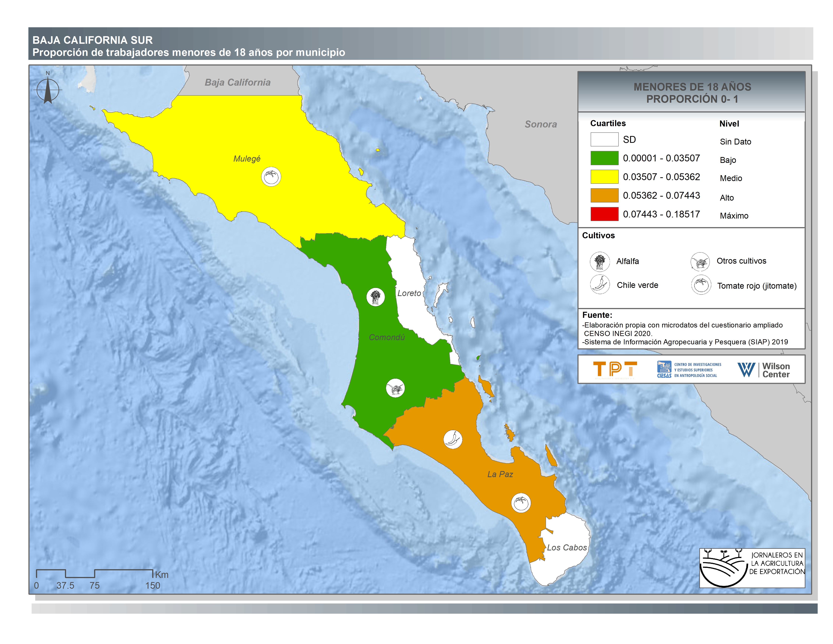Click the Wilson Center logo
This screenshot has height=644, width=833.
pos(764,370)
